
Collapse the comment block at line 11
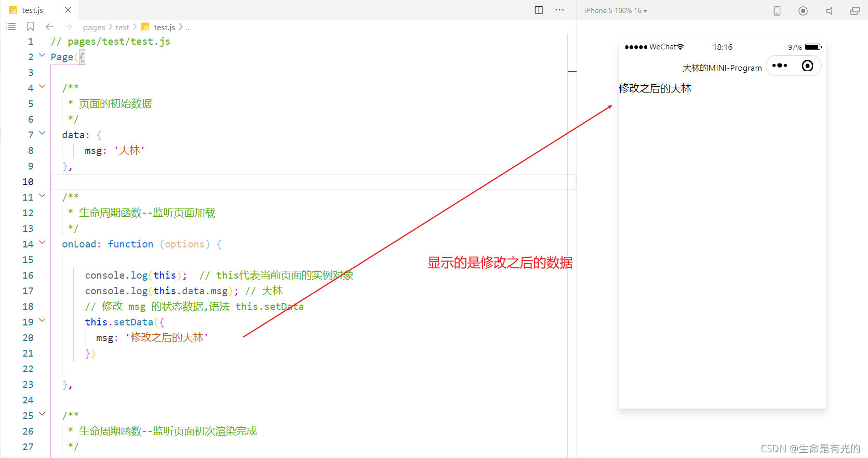coord(42,195)
